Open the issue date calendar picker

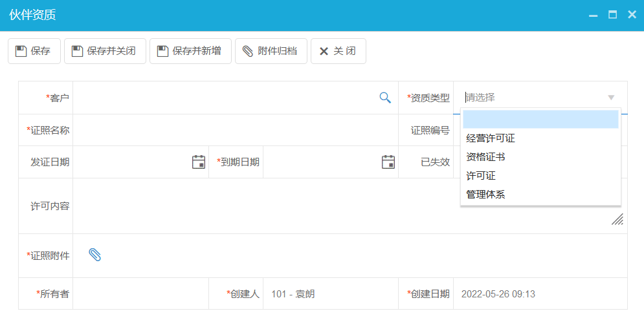point(199,162)
